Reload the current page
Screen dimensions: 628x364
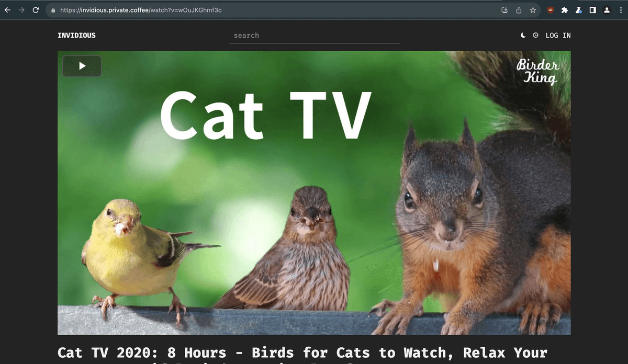pos(36,10)
